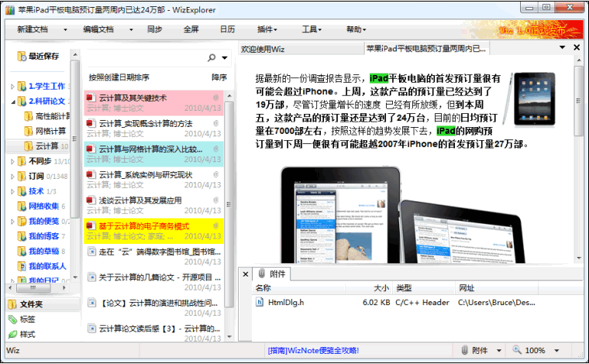The height and width of the screenshot is (364, 589).
Task: Click the 标签 tags panel icon
Action: [12, 319]
